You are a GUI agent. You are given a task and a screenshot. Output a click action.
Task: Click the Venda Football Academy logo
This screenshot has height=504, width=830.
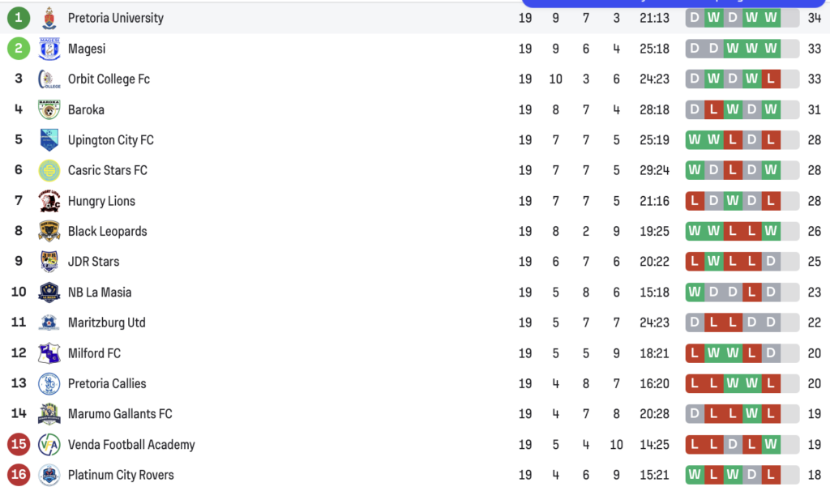coord(49,444)
